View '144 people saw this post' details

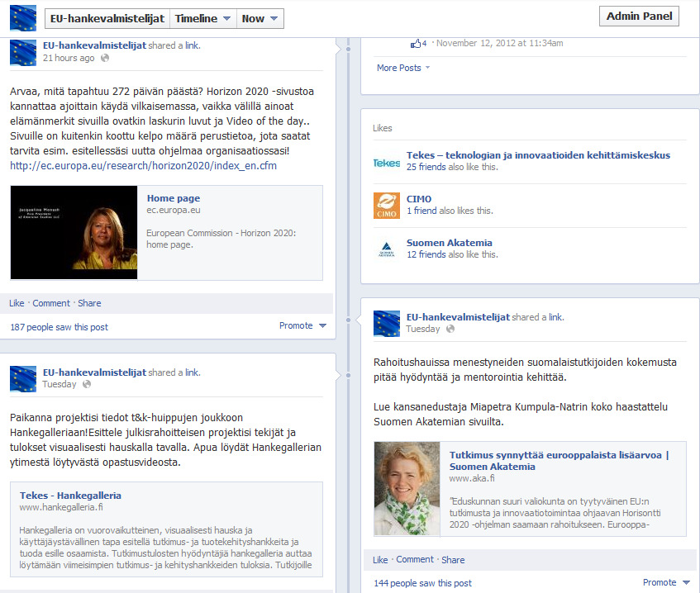(x=423, y=583)
